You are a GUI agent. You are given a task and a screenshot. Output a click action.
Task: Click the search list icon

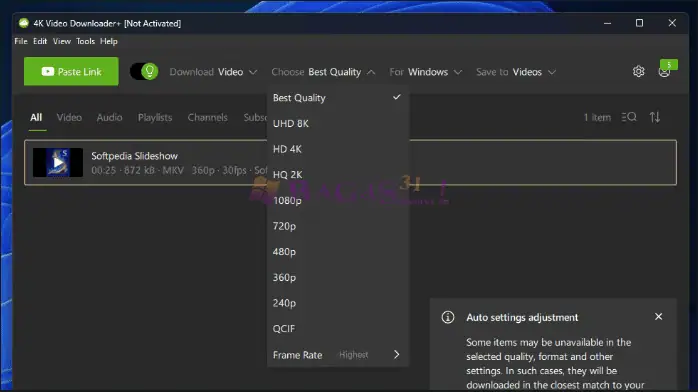click(629, 117)
